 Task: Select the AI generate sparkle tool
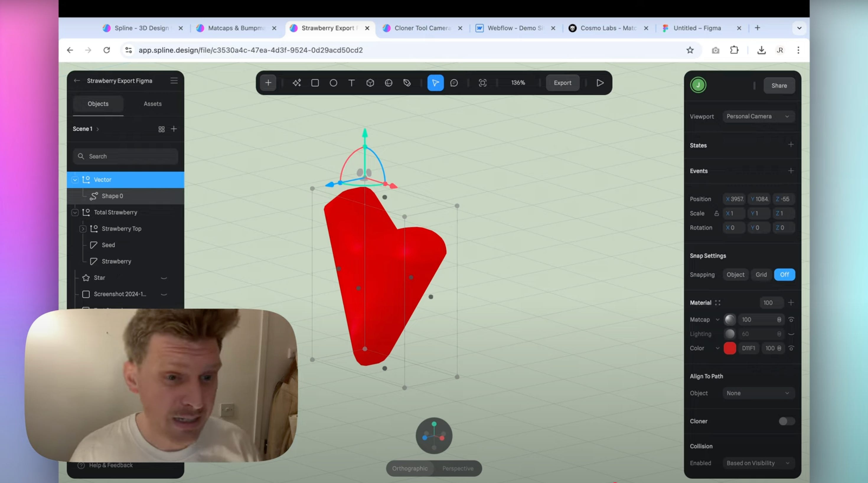tap(296, 83)
